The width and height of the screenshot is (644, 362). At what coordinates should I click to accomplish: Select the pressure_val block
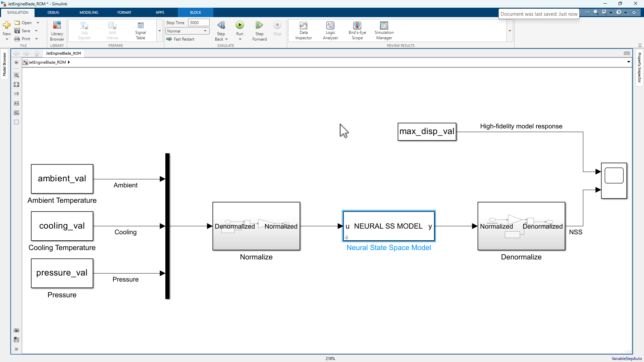(x=62, y=273)
